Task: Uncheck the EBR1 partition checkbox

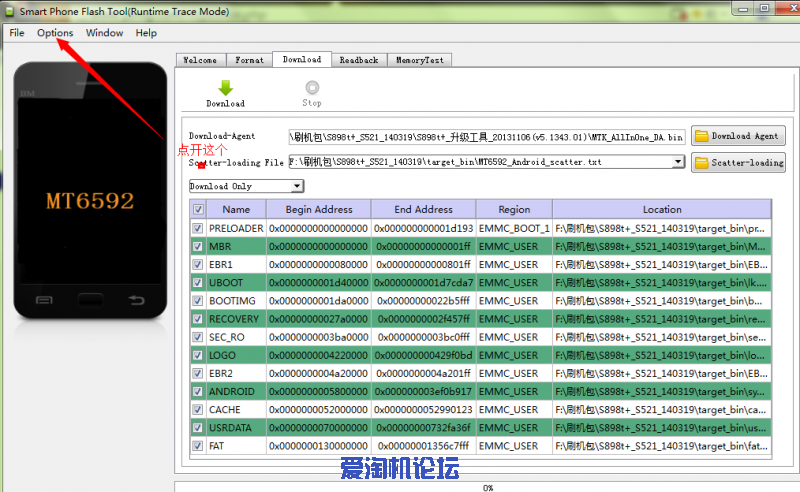Action: pyautogui.click(x=198, y=264)
